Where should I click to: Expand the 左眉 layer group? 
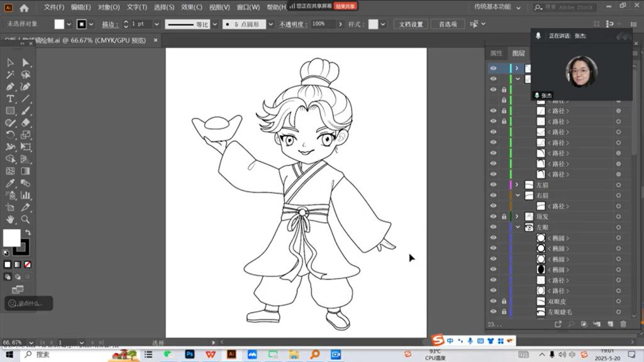coord(517,185)
